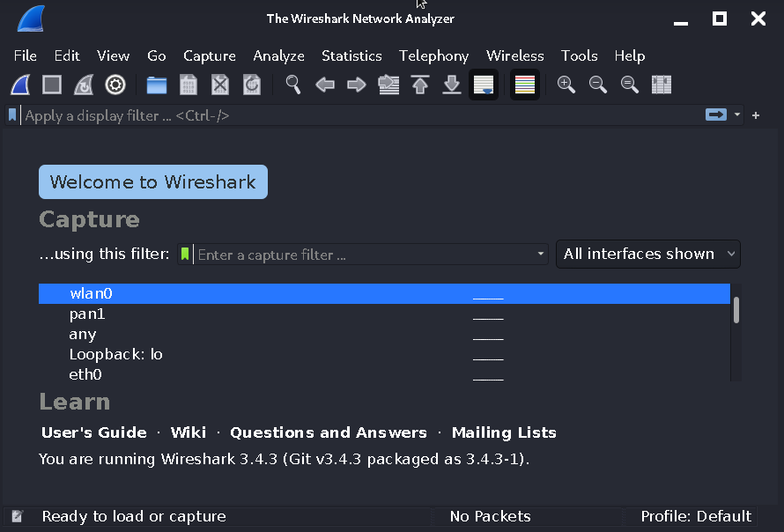
Task: Open capture options gear icon
Action: 115,85
